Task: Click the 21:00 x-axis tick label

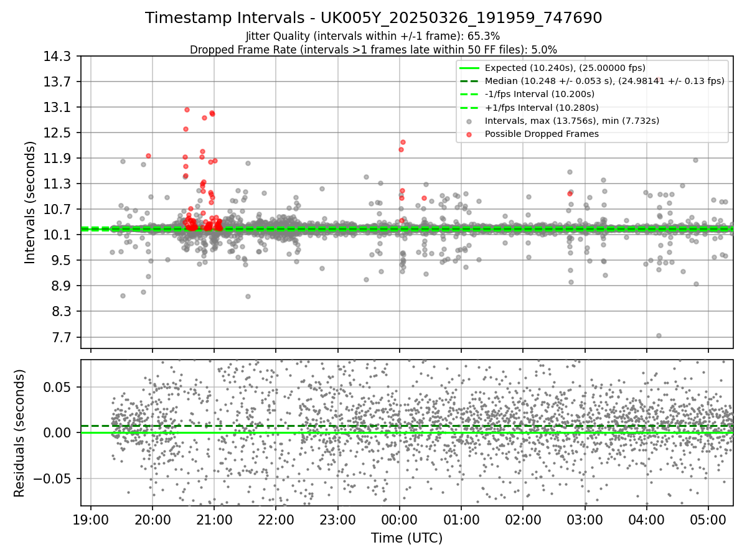Action: 214,519
